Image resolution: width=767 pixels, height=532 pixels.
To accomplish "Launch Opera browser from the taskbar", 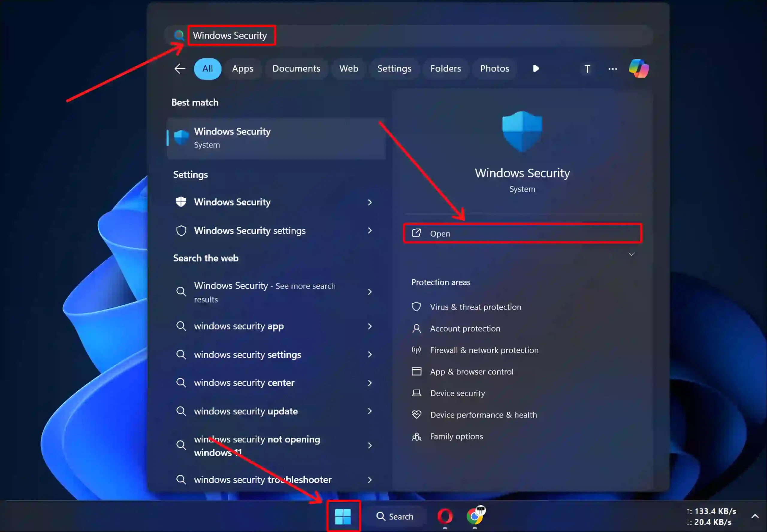I will (x=445, y=516).
